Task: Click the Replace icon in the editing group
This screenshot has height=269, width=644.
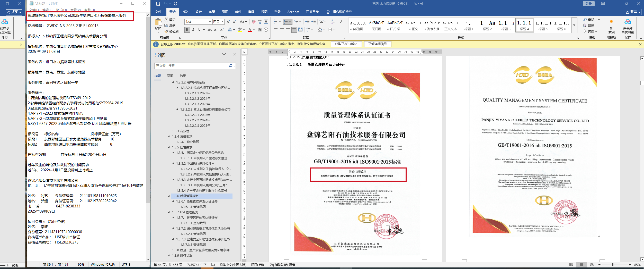Action: coord(585,26)
